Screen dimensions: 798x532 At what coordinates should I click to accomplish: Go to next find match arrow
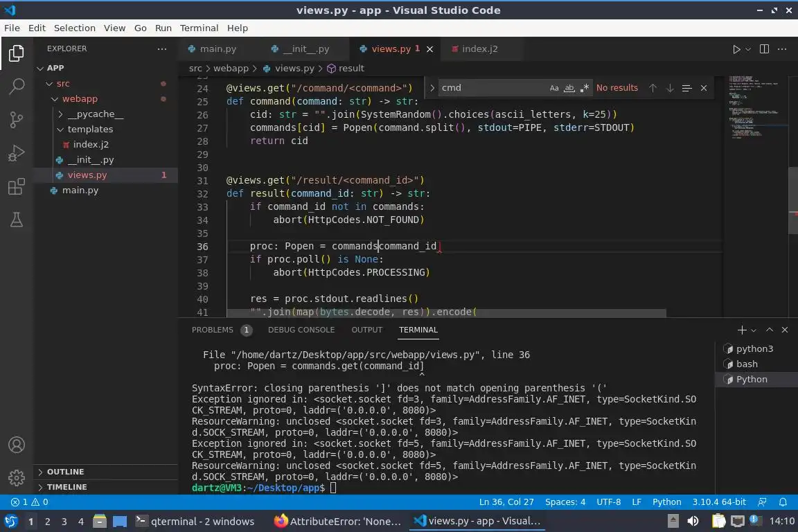tap(670, 88)
